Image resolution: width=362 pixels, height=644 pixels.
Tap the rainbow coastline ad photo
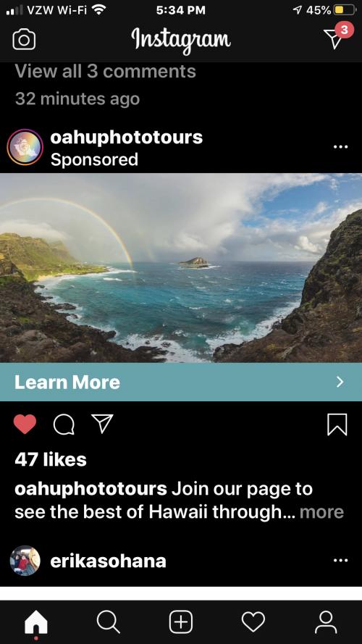point(181,268)
